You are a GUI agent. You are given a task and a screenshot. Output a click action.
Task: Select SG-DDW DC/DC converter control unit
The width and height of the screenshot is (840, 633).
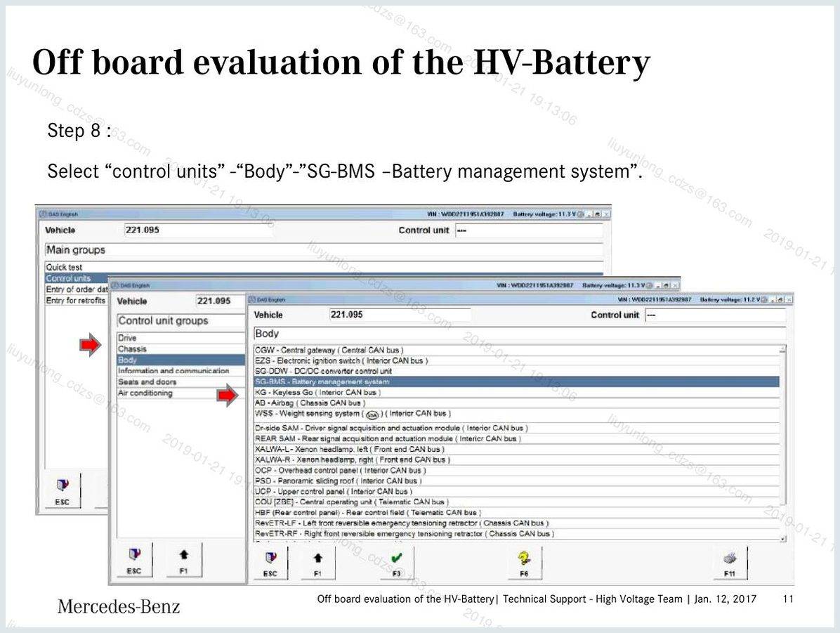coord(516,371)
